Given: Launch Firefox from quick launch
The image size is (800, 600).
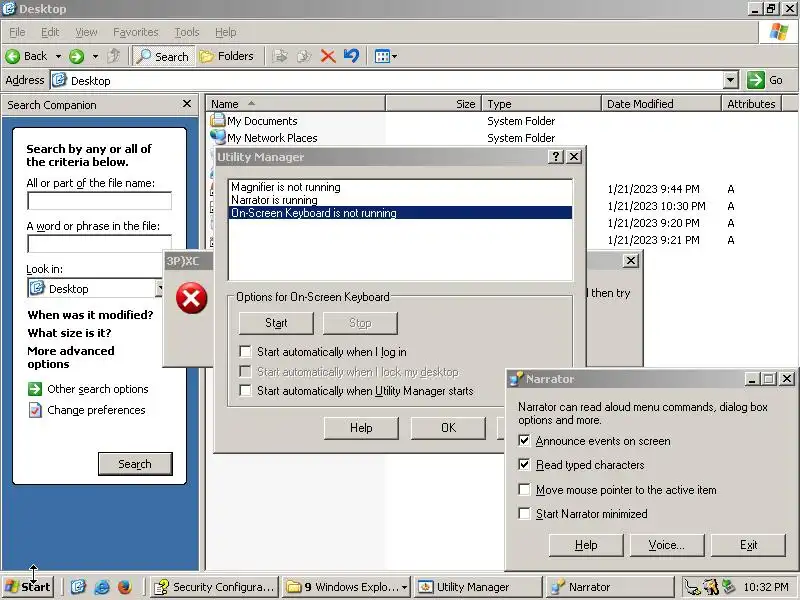Looking at the screenshot, I should coord(124,587).
